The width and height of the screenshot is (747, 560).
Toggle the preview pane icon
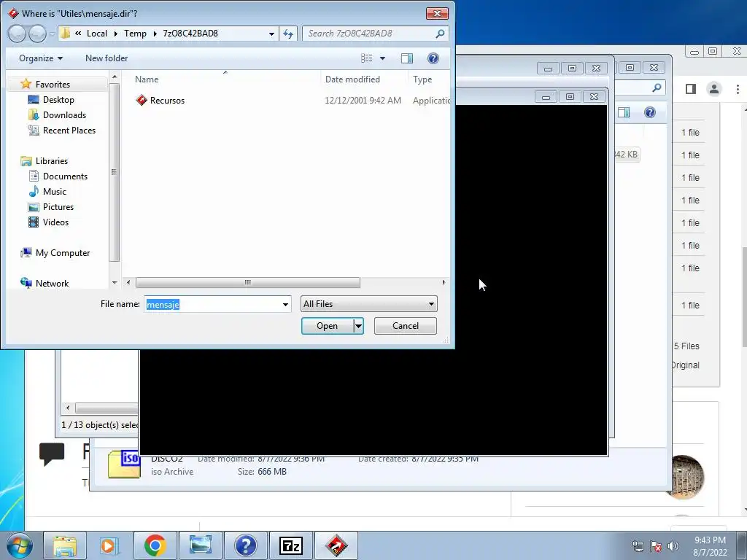click(407, 58)
